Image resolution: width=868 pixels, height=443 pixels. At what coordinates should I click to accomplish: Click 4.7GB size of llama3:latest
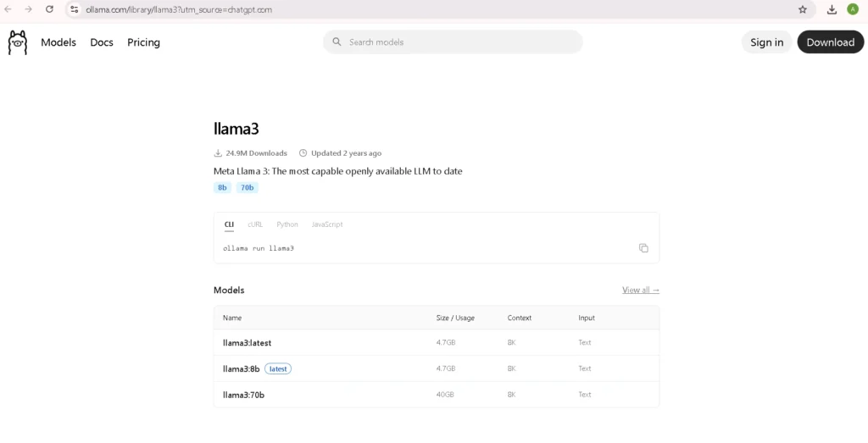pyautogui.click(x=446, y=342)
